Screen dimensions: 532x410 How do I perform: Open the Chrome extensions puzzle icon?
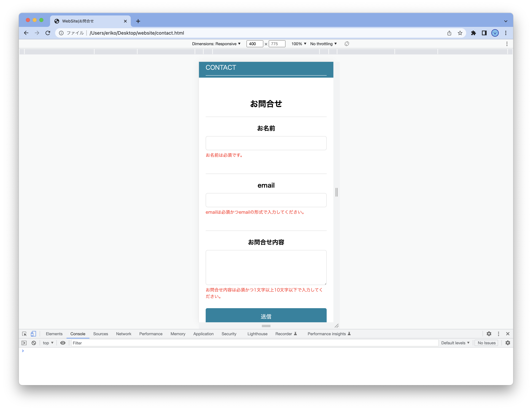[x=473, y=33]
